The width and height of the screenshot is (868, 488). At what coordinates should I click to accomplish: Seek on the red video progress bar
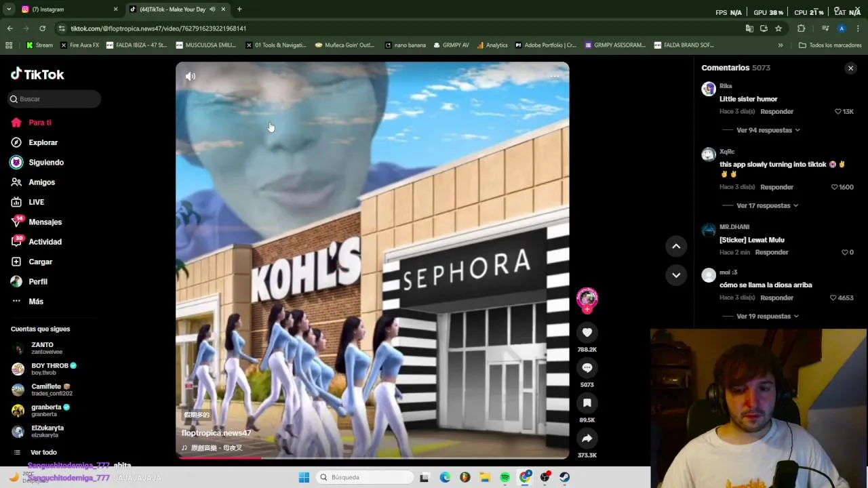(372, 457)
